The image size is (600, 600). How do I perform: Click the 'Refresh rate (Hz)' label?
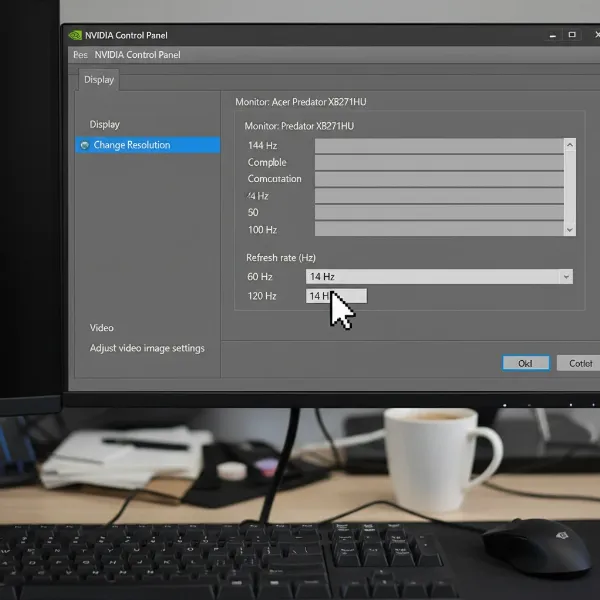[281, 258]
